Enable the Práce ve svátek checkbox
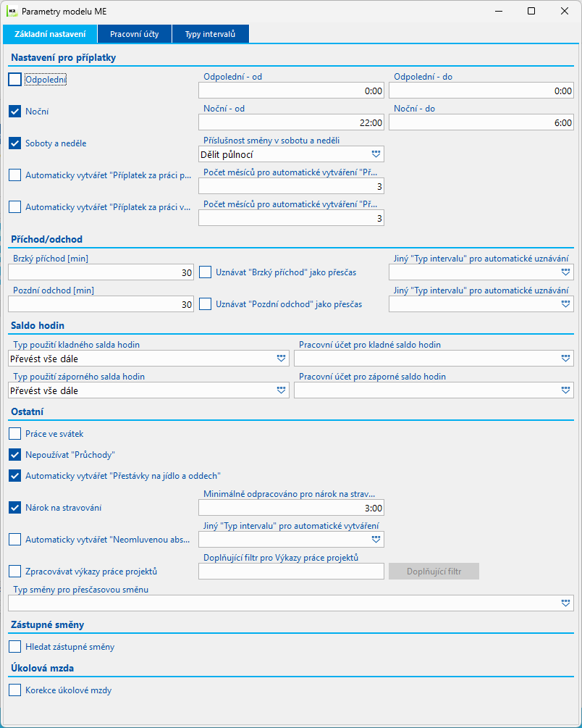The height and width of the screenshot is (728, 582). [15, 434]
